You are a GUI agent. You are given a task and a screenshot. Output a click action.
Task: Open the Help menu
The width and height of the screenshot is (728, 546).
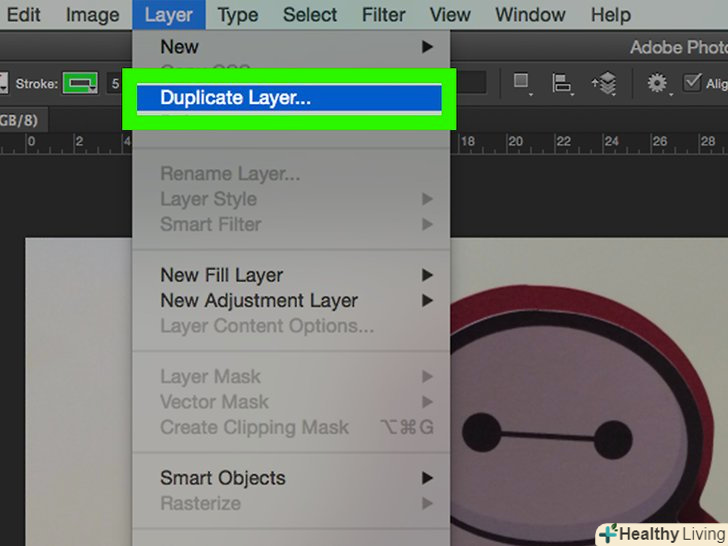(611, 15)
